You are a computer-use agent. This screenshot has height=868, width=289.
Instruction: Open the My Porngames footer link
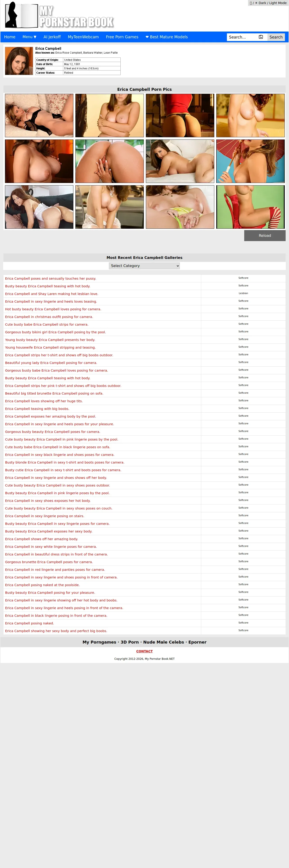99,642
